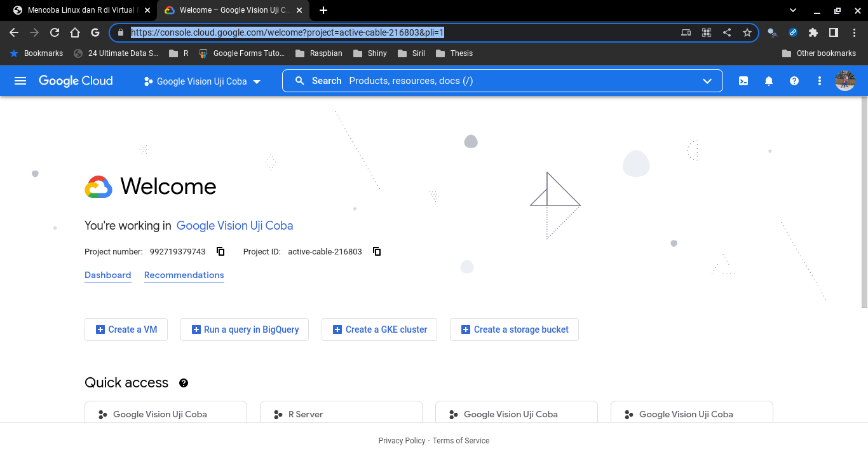Activate Cloud Shell terminal icon
Viewport: 868px width, 458px height.
coord(743,81)
